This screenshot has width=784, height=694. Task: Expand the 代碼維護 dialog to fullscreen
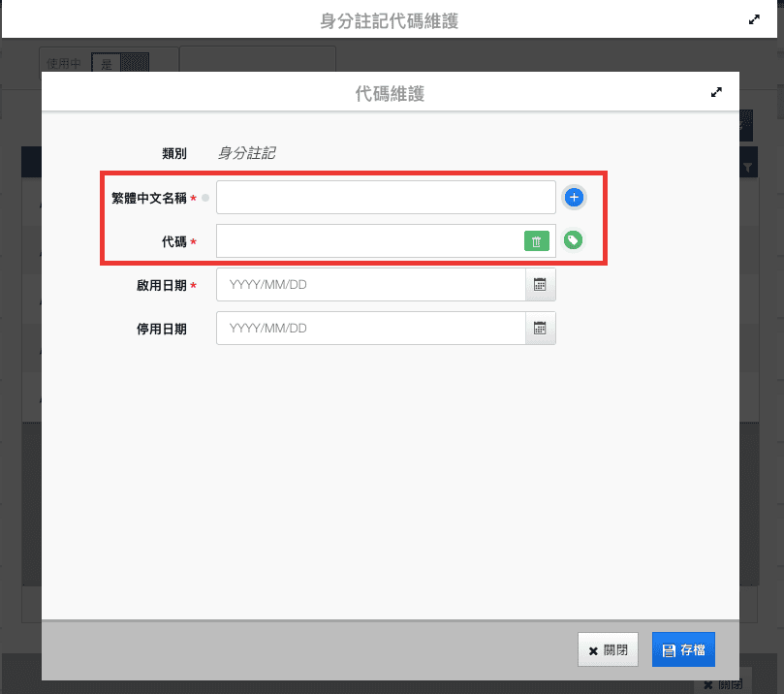coord(716,93)
